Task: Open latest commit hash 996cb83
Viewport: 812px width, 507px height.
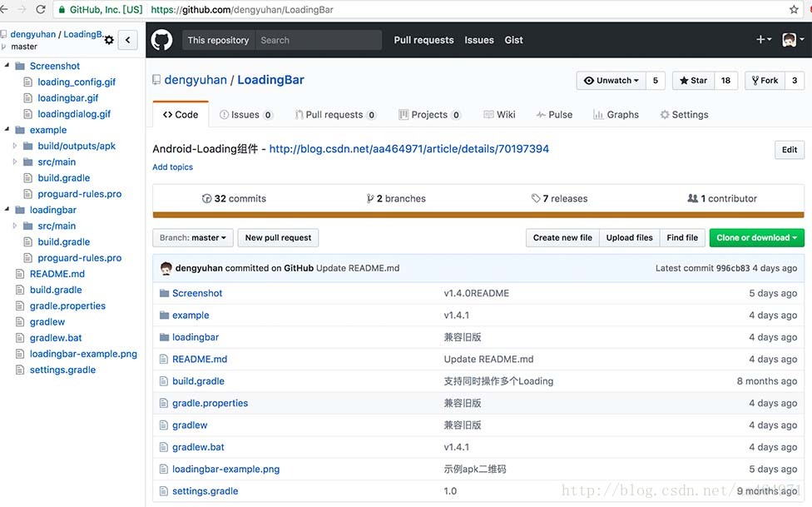Action: [732, 269]
